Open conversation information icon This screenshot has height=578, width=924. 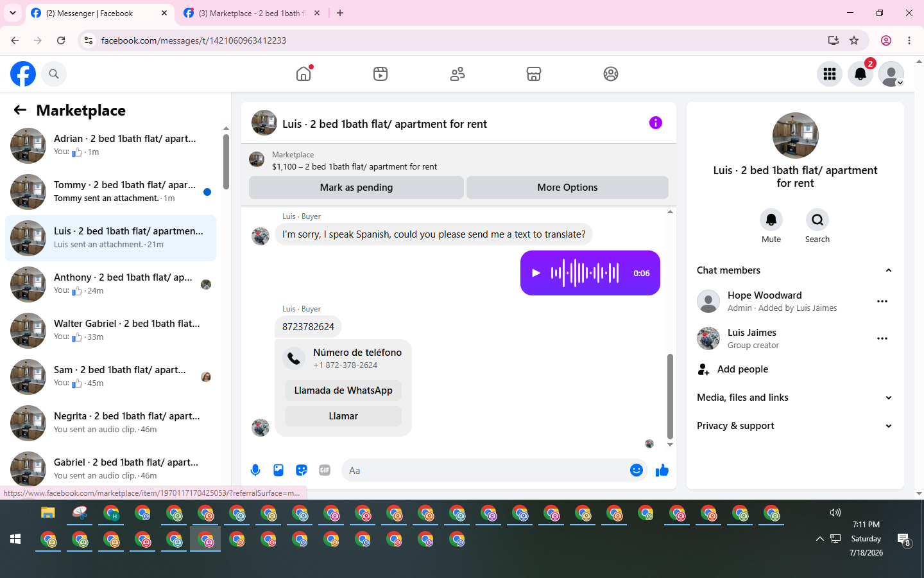[x=655, y=123]
